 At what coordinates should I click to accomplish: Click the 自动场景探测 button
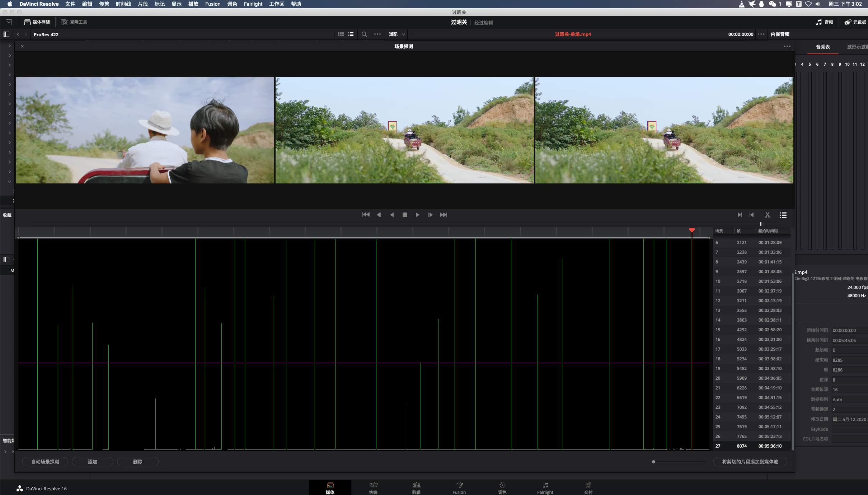45,462
